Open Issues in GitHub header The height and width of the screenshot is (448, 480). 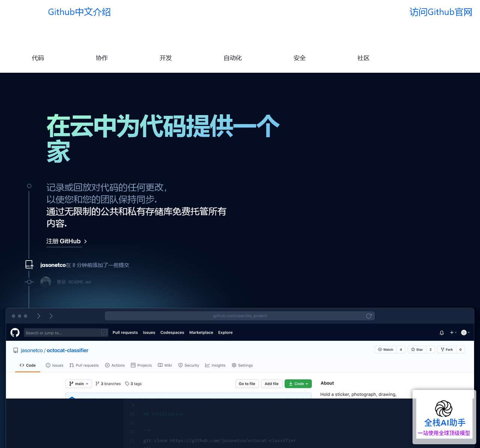click(x=149, y=333)
